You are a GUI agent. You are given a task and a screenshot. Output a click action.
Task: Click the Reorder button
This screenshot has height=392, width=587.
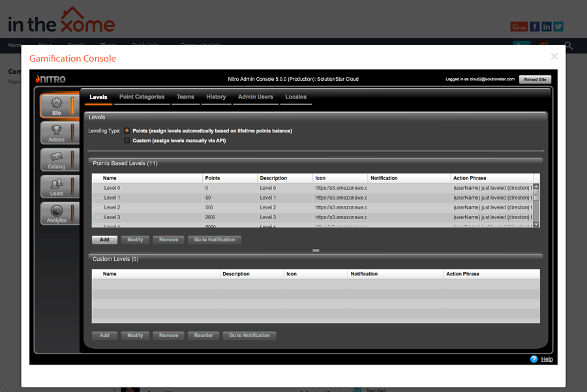(x=203, y=335)
